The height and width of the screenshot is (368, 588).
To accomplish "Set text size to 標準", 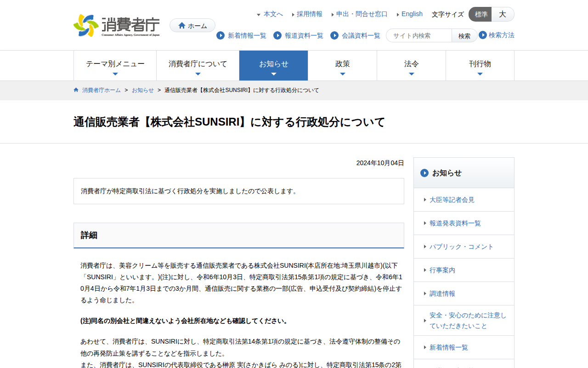I will (x=481, y=14).
